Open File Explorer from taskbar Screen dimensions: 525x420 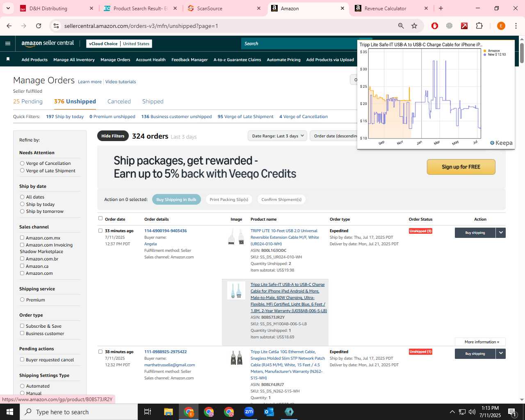169,412
